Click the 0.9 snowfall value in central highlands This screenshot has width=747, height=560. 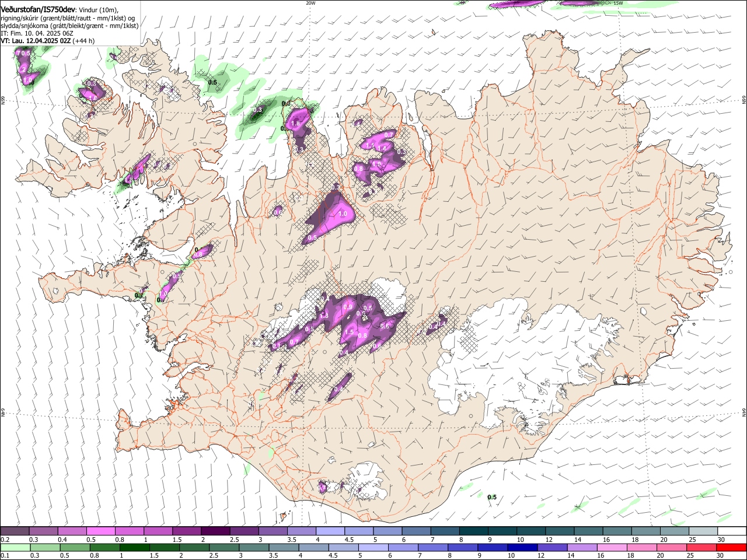tap(348, 307)
